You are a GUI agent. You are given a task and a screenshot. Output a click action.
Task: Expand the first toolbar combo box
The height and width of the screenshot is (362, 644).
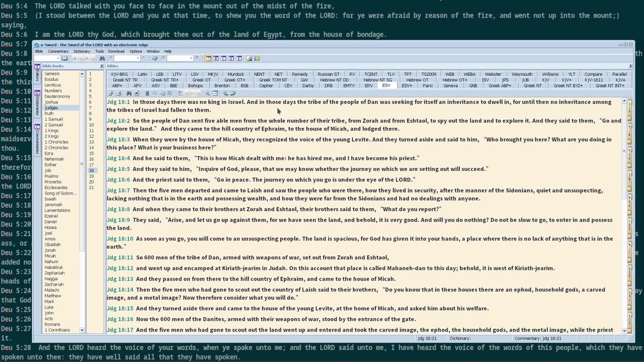click(x=58, y=58)
